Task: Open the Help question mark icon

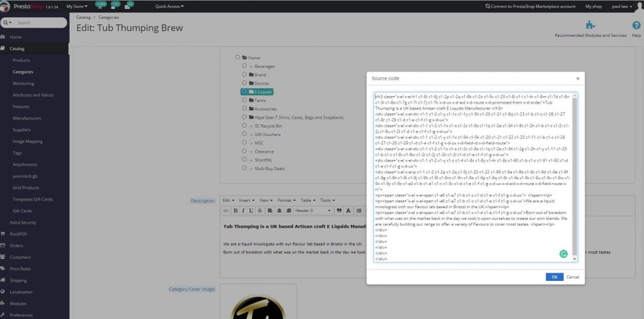Action: coord(636,25)
